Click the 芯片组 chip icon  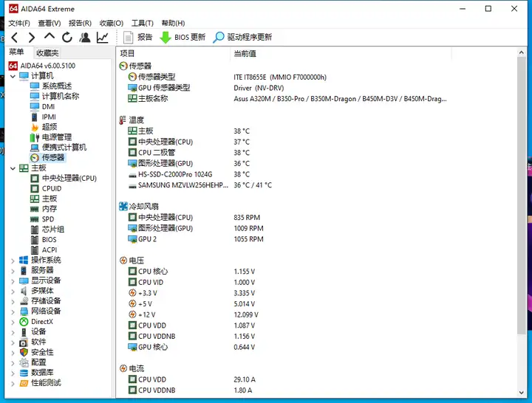pyautogui.click(x=35, y=230)
